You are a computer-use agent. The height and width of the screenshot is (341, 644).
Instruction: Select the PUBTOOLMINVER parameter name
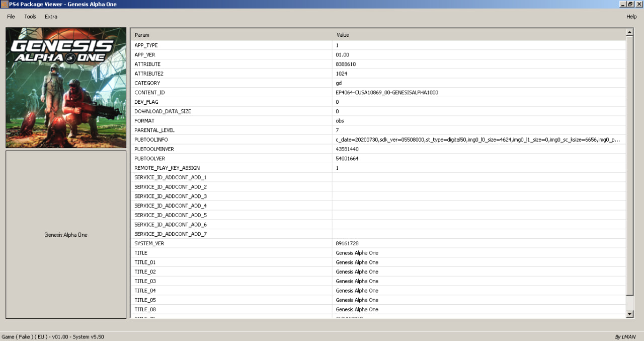click(154, 149)
